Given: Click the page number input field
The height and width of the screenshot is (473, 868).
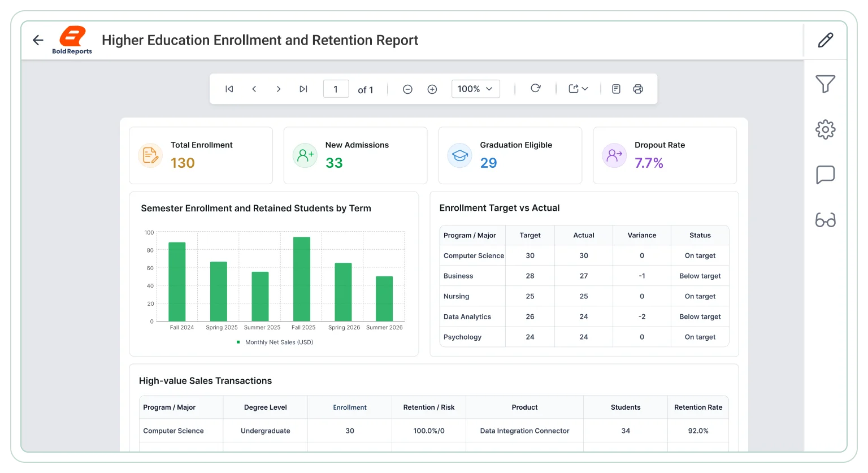Looking at the screenshot, I should pyautogui.click(x=336, y=89).
